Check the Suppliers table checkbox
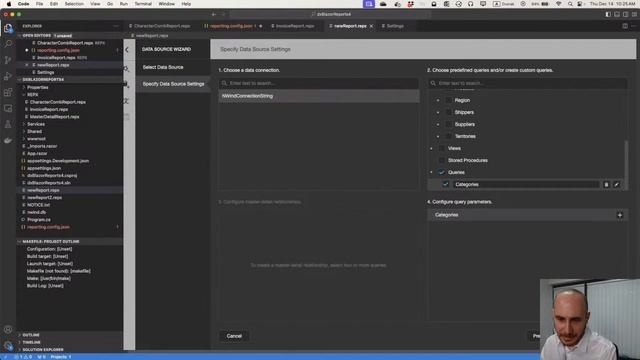 point(449,124)
